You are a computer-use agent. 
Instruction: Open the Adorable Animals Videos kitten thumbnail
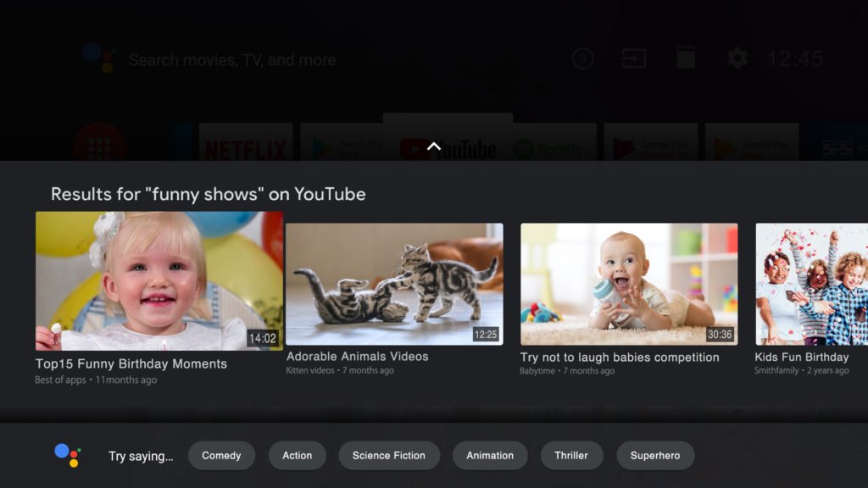[x=394, y=284]
